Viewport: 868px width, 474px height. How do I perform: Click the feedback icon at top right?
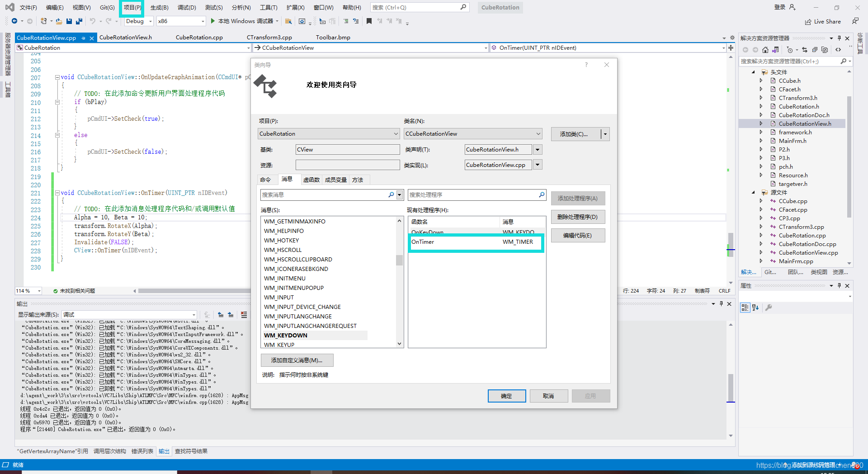click(x=855, y=21)
